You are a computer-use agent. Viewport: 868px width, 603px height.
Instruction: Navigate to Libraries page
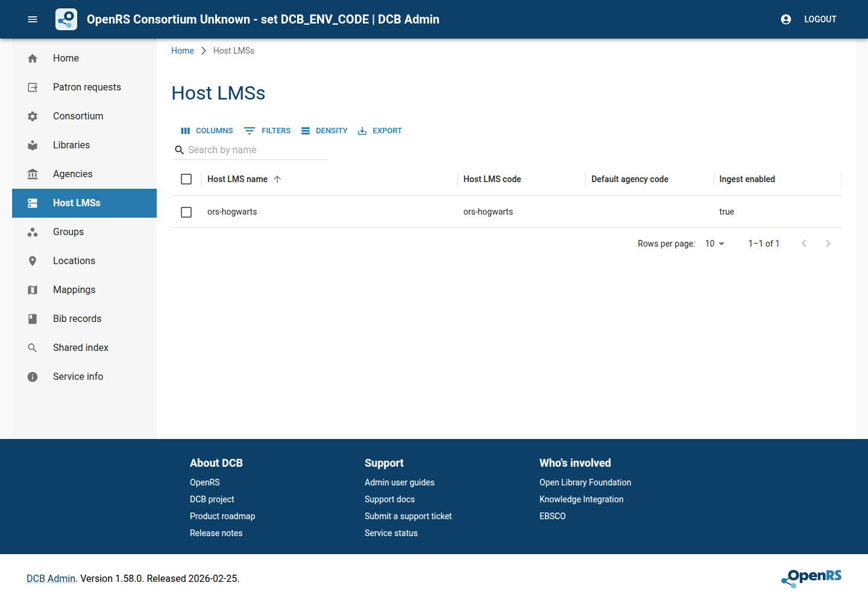pos(84,145)
